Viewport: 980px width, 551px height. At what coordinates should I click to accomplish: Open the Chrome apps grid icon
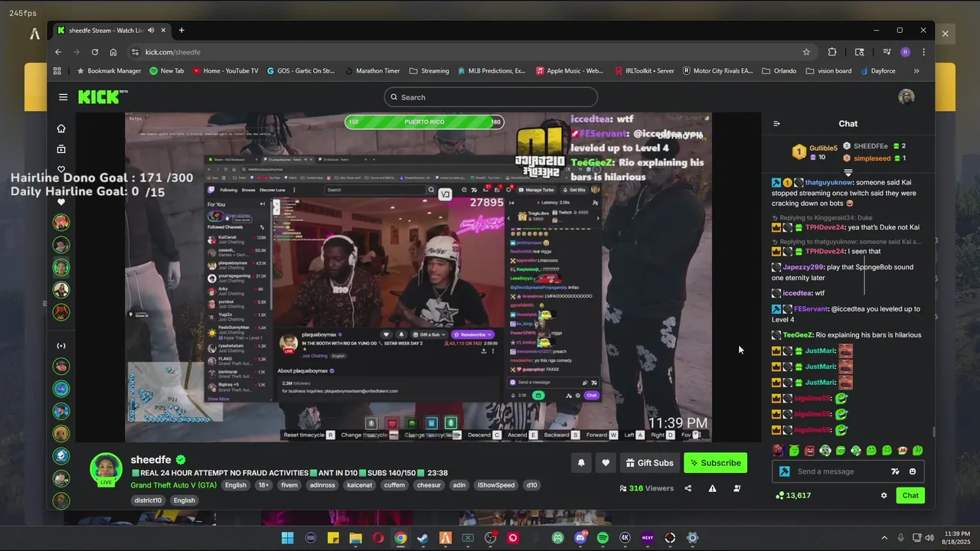tap(57, 70)
